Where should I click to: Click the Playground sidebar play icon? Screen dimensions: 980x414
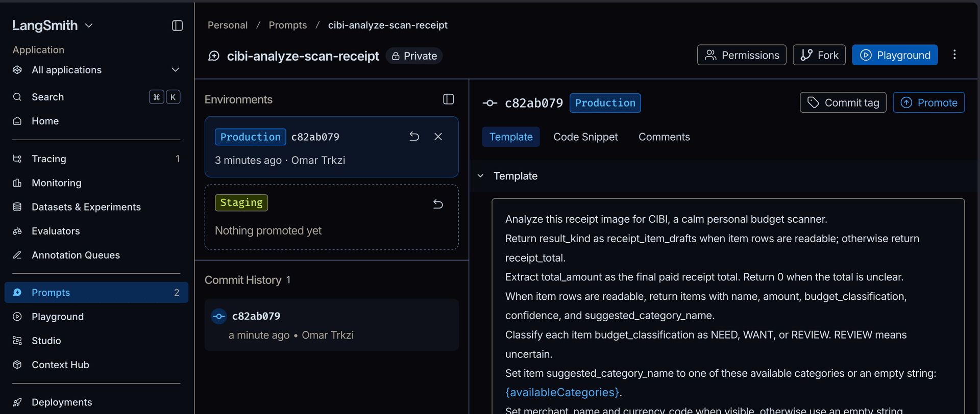point(17,317)
